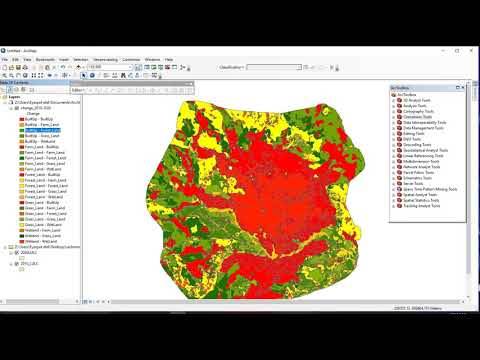The height and width of the screenshot is (360, 480).
Task: Expand the 3D Analyst Tools toolbox
Action: point(394,100)
